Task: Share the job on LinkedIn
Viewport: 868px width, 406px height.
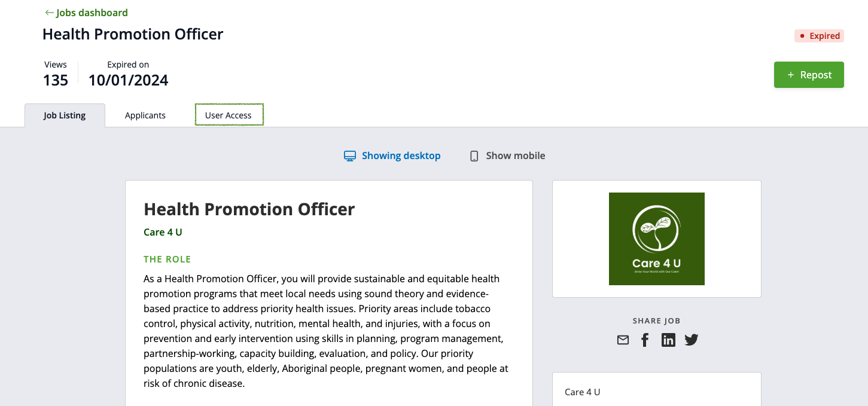Action: click(x=668, y=340)
